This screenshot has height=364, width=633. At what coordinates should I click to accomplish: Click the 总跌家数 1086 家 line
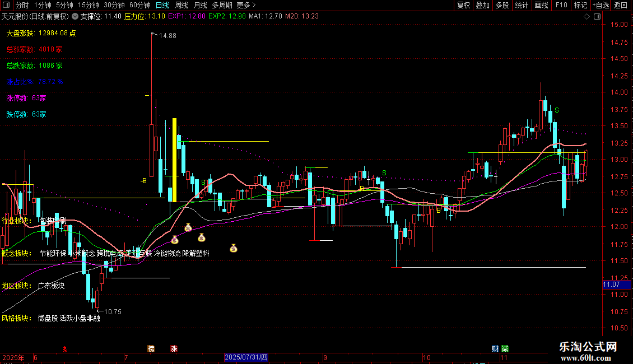tap(34, 66)
